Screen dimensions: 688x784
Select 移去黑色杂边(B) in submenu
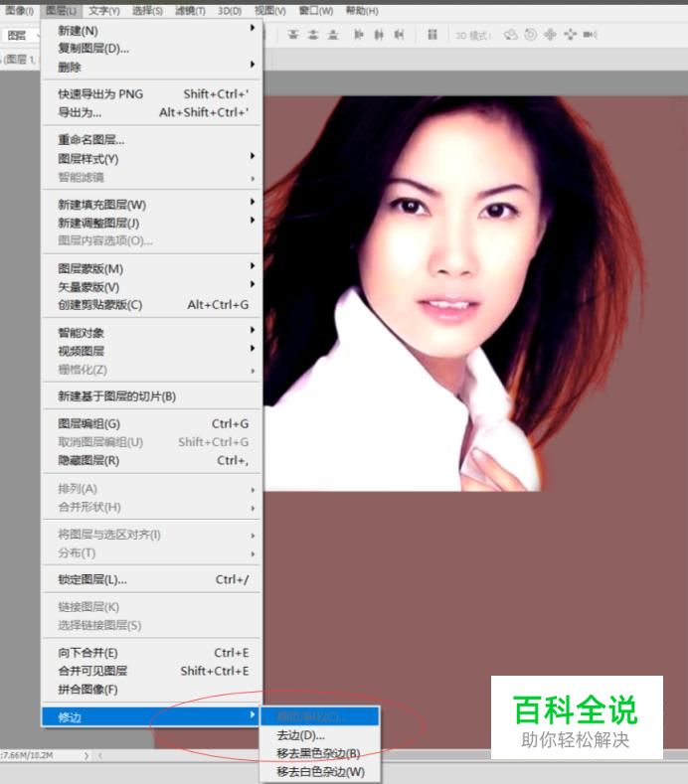coord(320,753)
